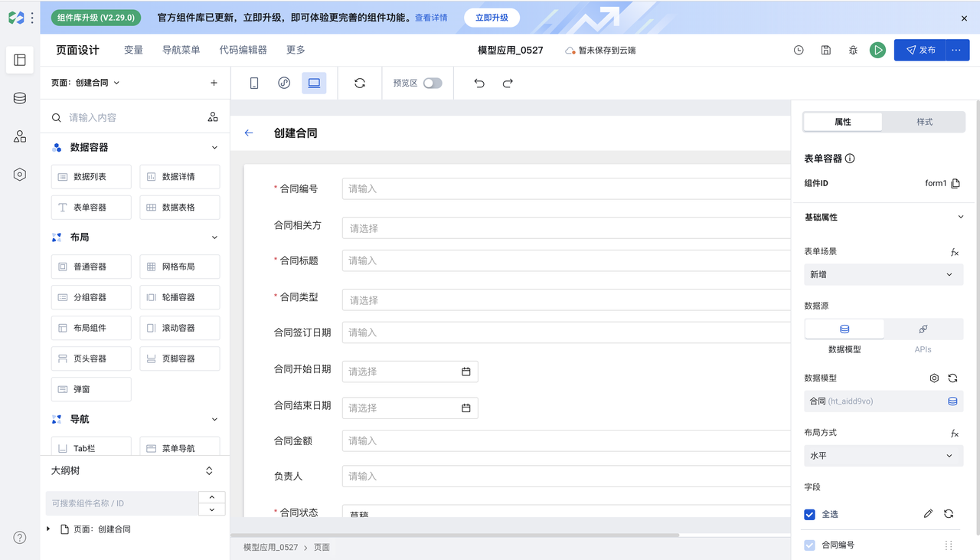Click the component filter icon beside search
980x560 pixels.
[x=213, y=117]
